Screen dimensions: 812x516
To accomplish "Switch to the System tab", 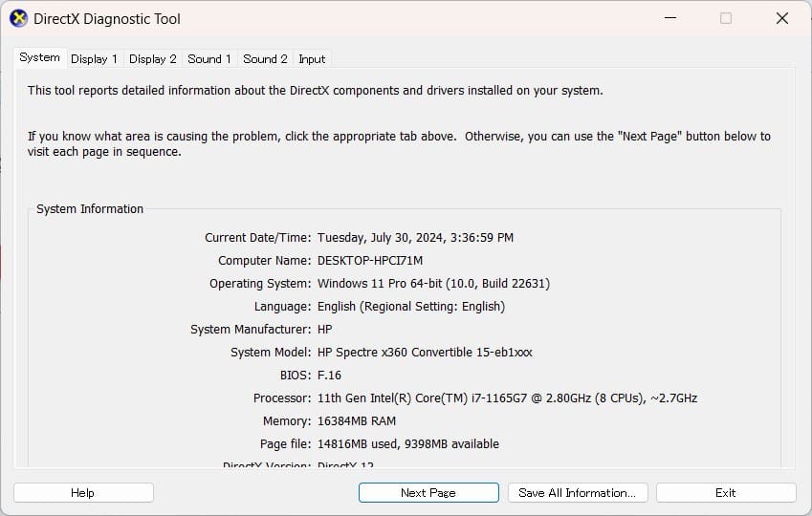I will (40, 57).
